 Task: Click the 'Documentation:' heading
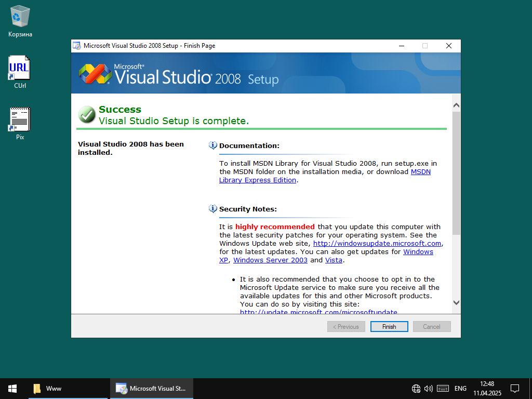pos(249,145)
